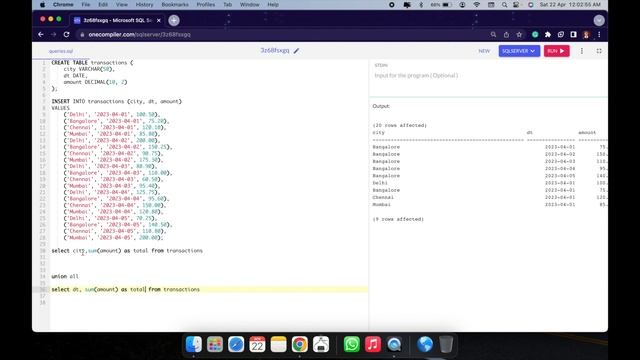Image resolution: width=640 pixels, height=360 pixels.
Task: Go forward with browser forward arrow
Action: pyautogui.click(x=53, y=35)
